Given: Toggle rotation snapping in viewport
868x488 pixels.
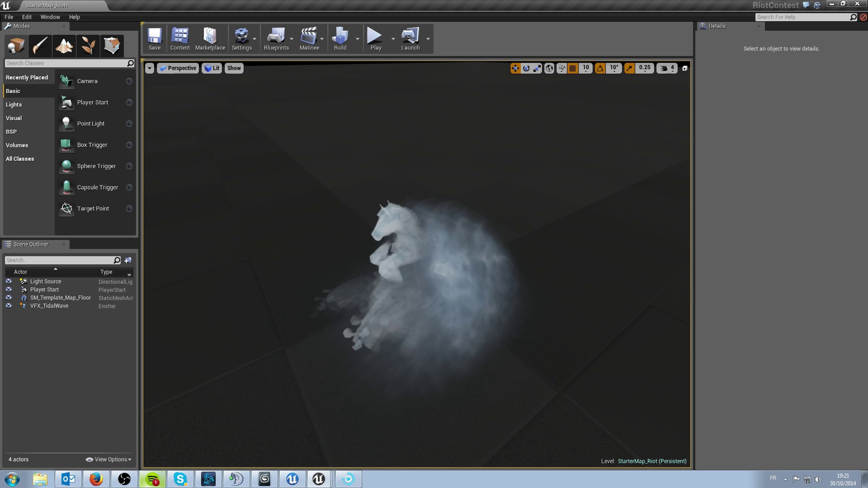Looking at the screenshot, I should [600, 68].
